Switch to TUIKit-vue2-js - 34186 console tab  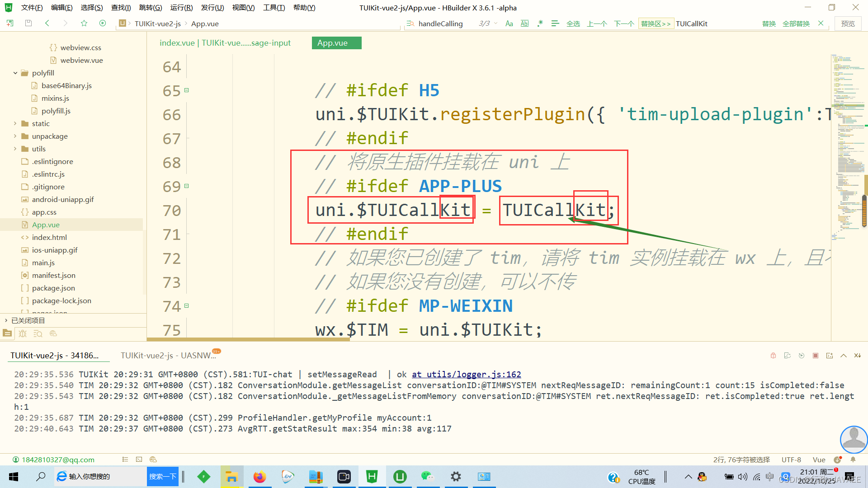(x=55, y=356)
